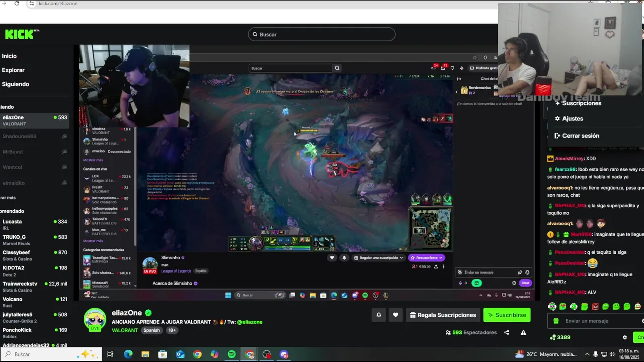644x362 pixels.
Task: Click the 18+ tag
Action: pos(172,330)
